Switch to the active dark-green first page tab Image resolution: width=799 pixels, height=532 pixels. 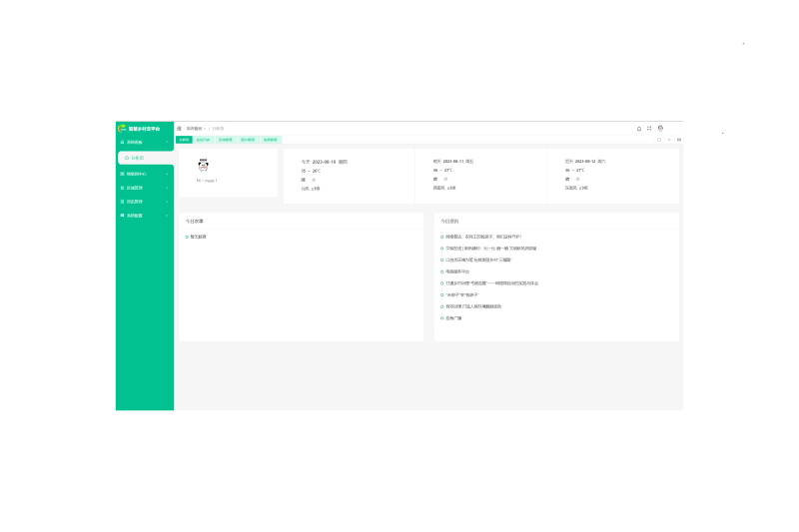tap(184, 140)
